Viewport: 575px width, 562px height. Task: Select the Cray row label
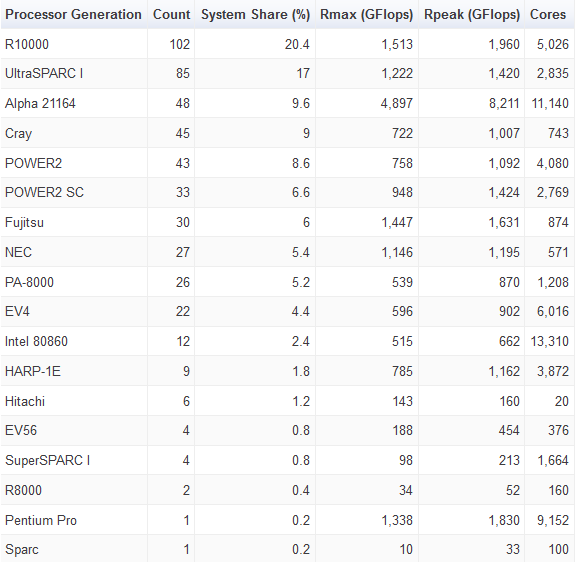tap(18, 133)
